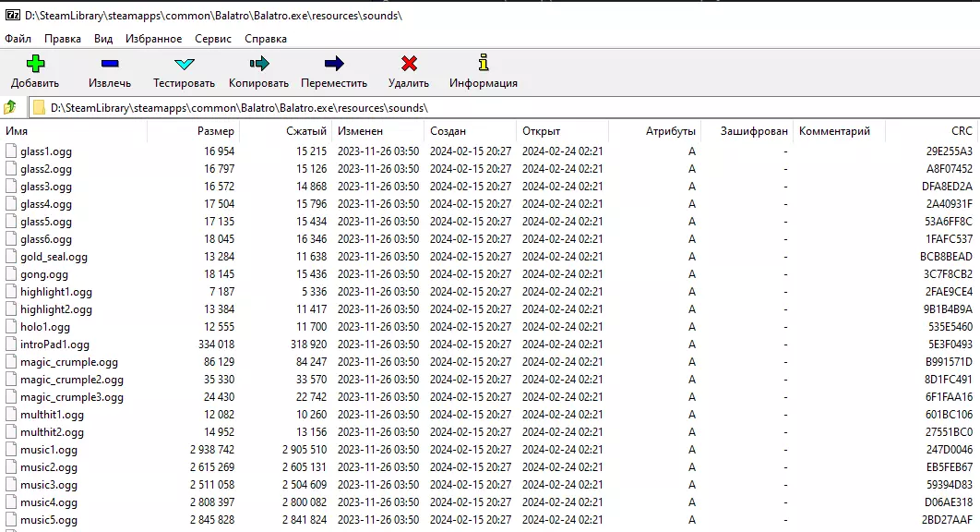The width and height of the screenshot is (980, 532).
Task: Open the Файл menu
Action: click(18, 39)
